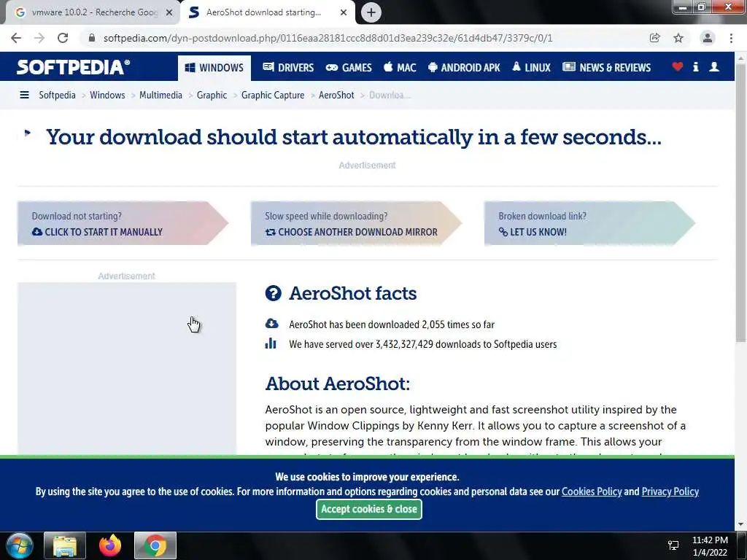The width and height of the screenshot is (747, 560).
Task: Open the GAMES section
Action: pos(349,68)
